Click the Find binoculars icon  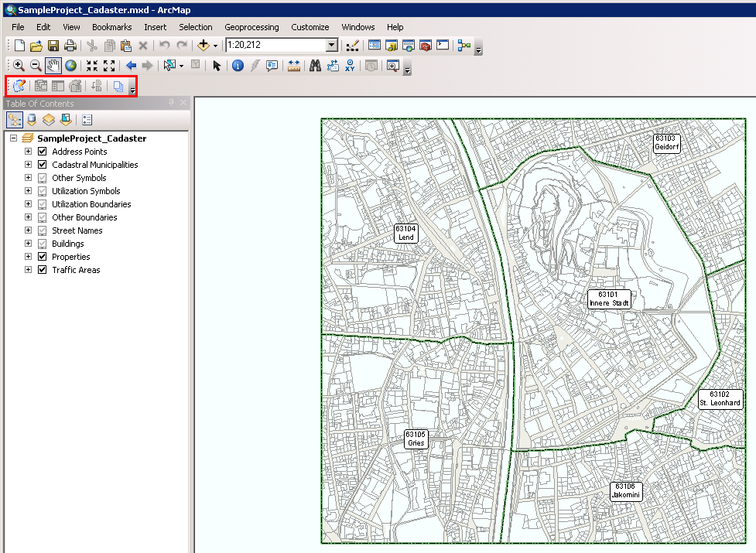[313, 65]
